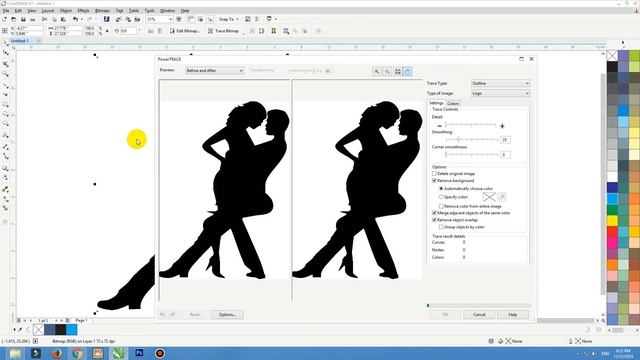Open Trace Bitmap in the property bar
Screen dimensions: 640x360
[x=223, y=31]
